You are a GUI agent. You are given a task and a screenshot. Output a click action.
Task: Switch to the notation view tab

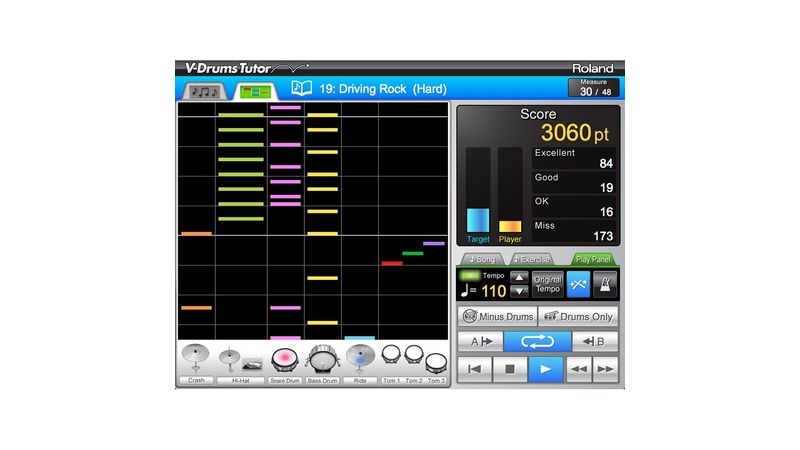click(206, 91)
